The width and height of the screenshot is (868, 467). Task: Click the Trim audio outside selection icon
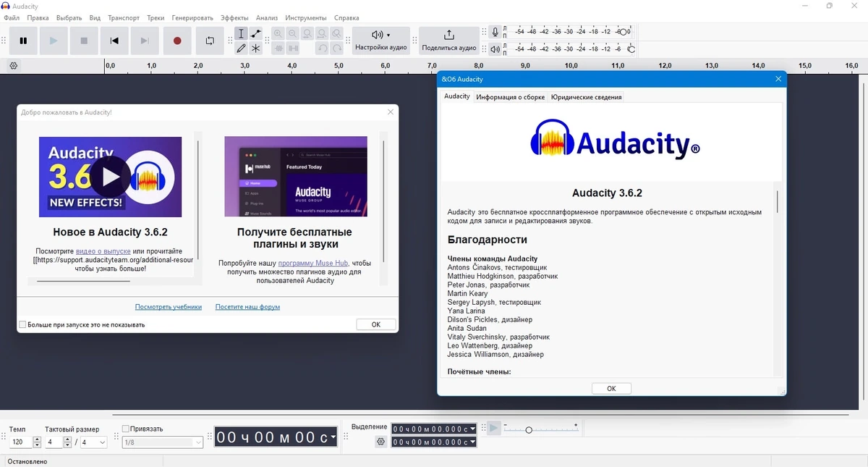coord(278,49)
